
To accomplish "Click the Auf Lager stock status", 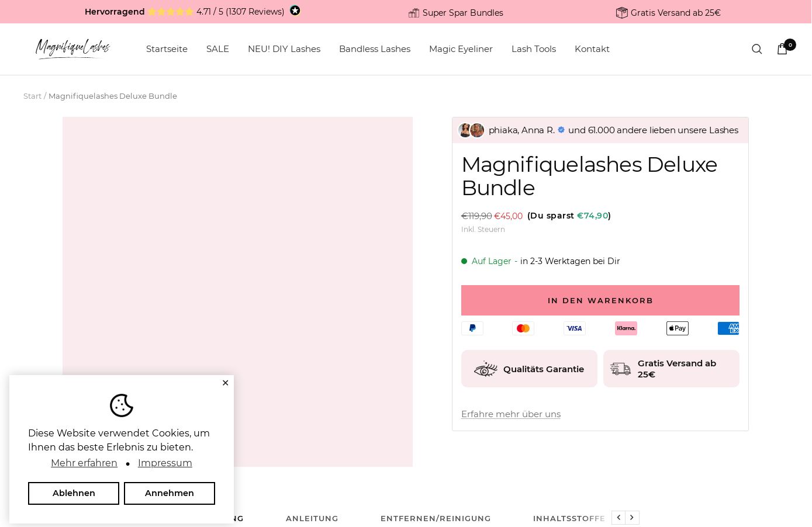I will point(491,261).
